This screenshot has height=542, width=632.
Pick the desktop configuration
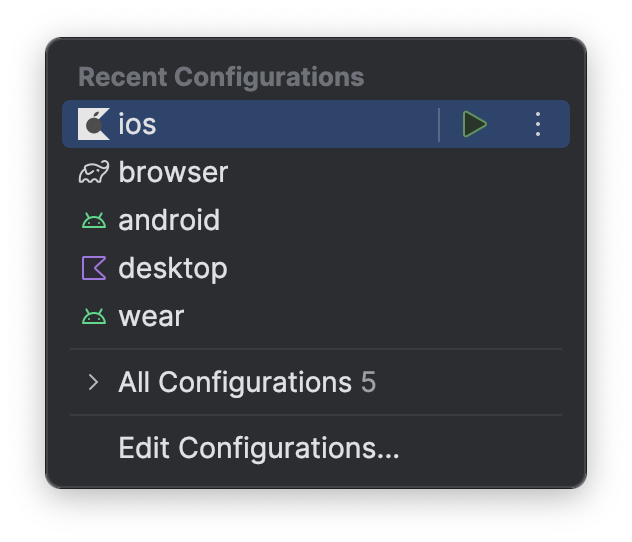[x=316, y=268]
